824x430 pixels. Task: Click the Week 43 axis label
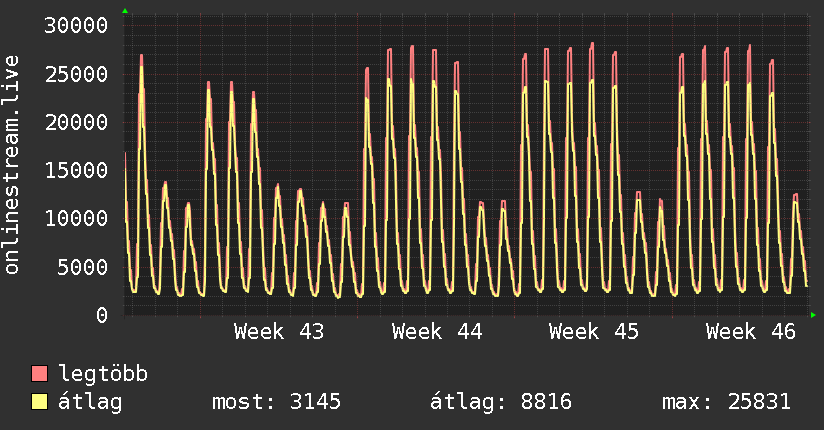[279, 332]
